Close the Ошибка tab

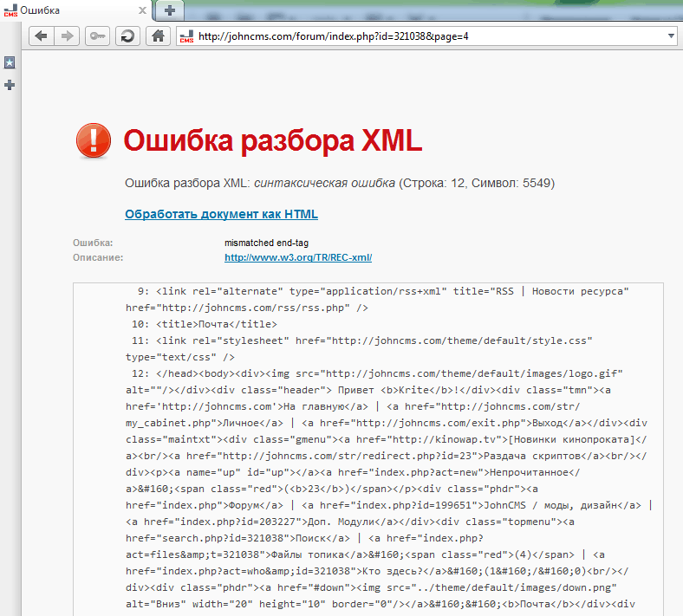pyautogui.click(x=142, y=10)
